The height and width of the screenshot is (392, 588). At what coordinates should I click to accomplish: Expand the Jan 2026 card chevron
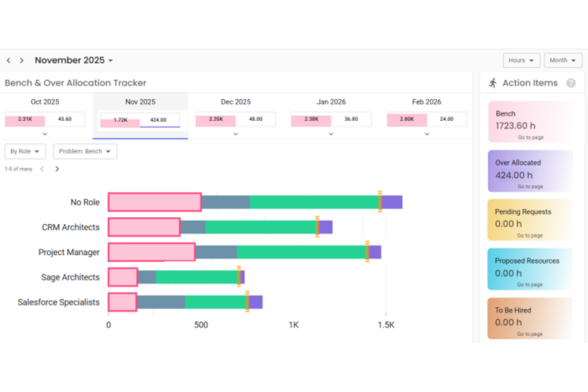331,134
